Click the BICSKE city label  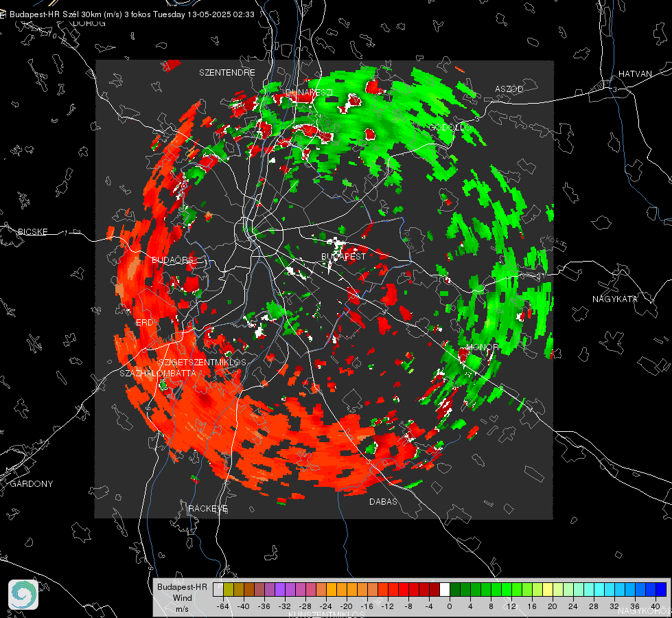point(32,231)
